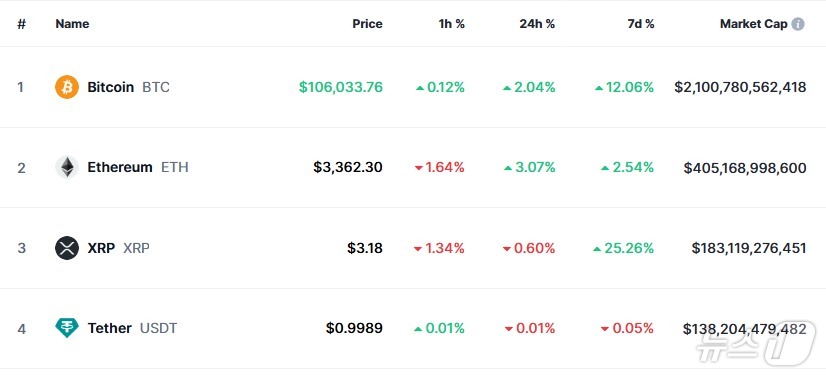Open the Bitcoin coin page link
The image size is (826, 378).
tap(111, 87)
